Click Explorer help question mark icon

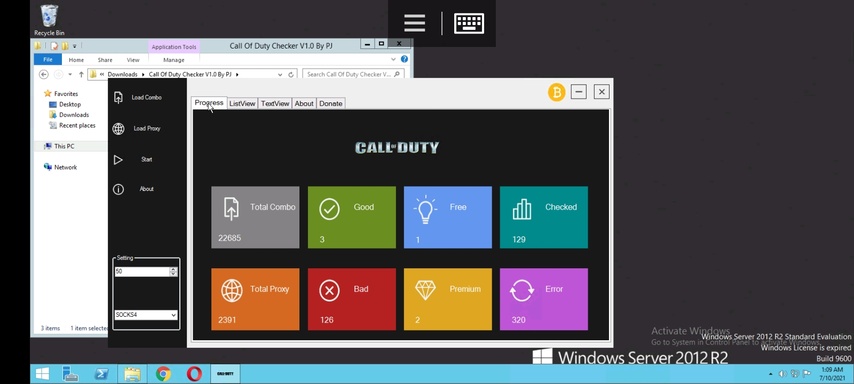(404, 59)
